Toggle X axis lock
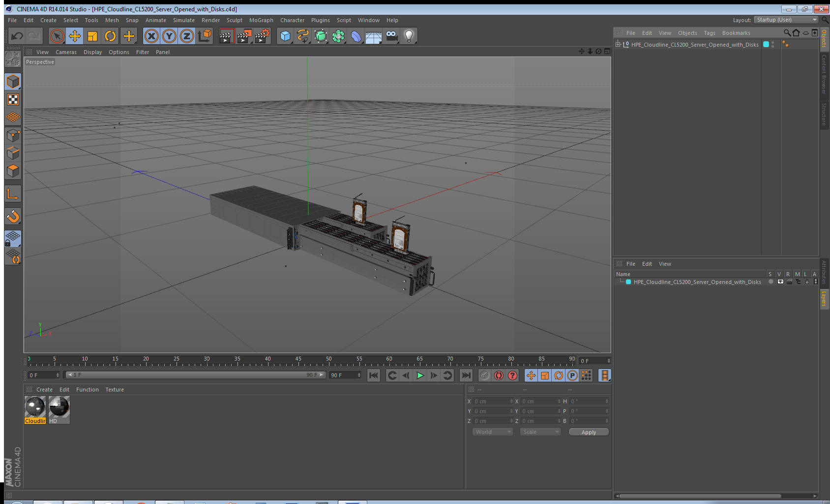This screenshot has width=830, height=504. (151, 36)
